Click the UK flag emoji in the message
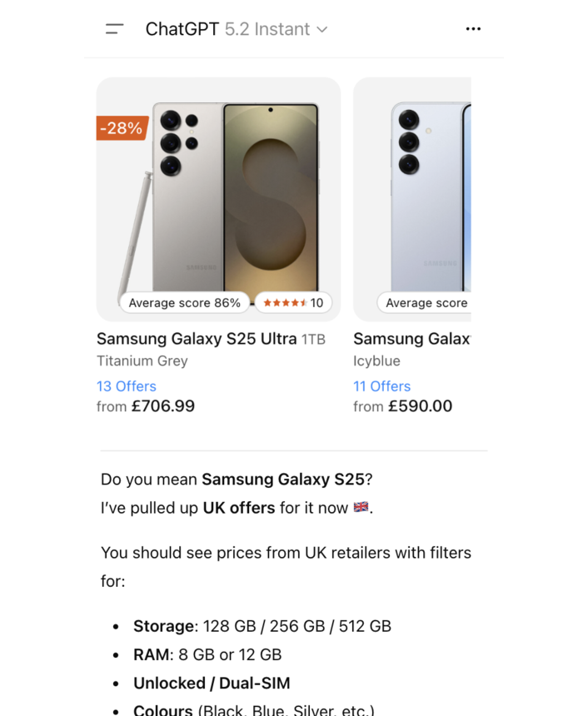Image resolution: width=588 pixels, height=716 pixels. (361, 507)
